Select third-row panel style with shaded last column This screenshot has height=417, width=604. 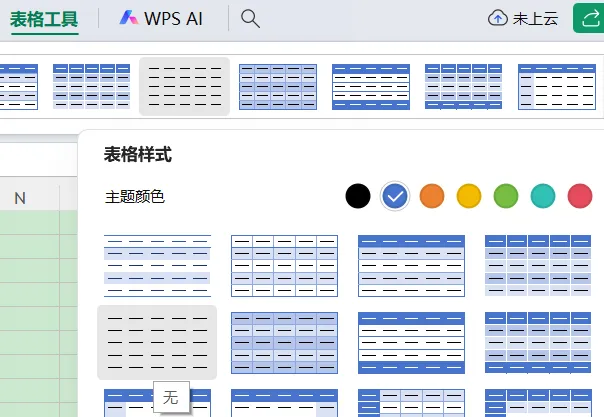click(284, 403)
